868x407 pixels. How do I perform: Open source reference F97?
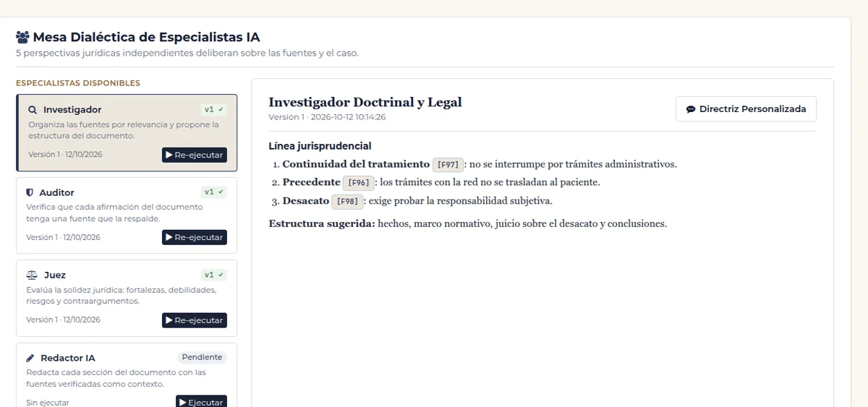point(448,165)
